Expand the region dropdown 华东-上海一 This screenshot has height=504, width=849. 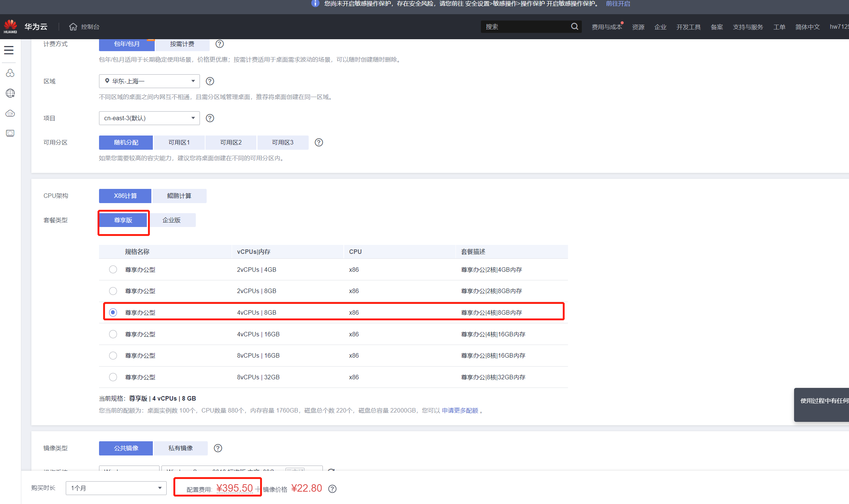point(149,81)
